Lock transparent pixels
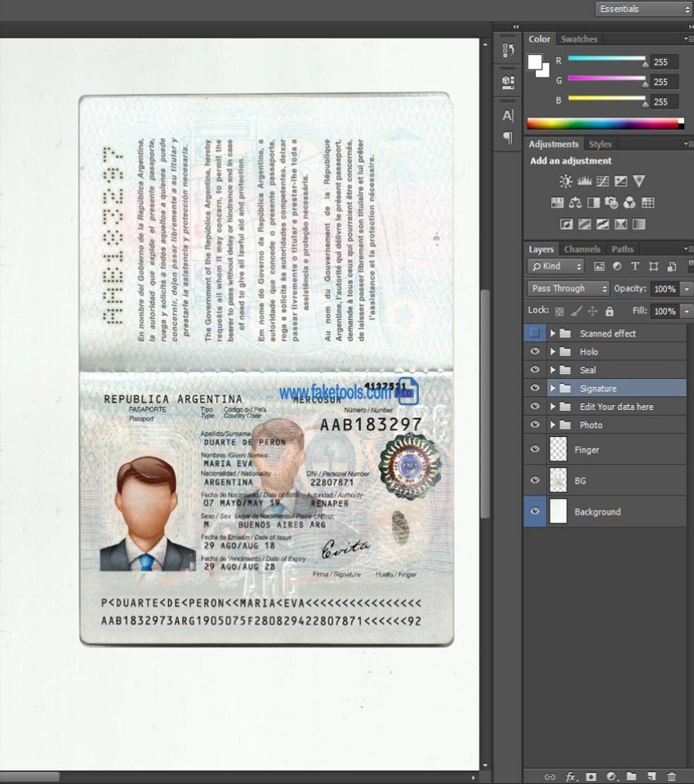This screenshot has height=784, width=694. pyautogui.click(x=559, y=311)
